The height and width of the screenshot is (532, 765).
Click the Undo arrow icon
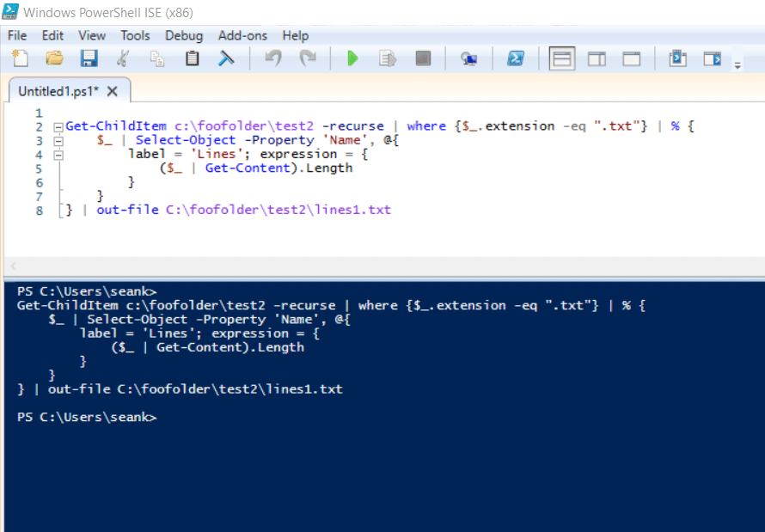[273, 58]
